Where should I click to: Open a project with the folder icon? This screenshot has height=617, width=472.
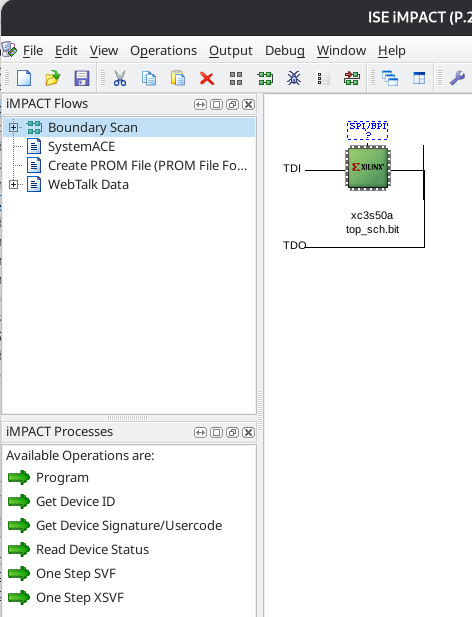tap(52, 78)
